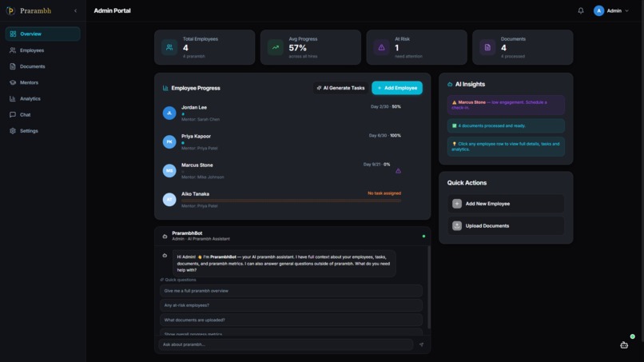Open the Overview page in sidebar
This screenshot has height=362, width=644.
(x=42, y=34)
